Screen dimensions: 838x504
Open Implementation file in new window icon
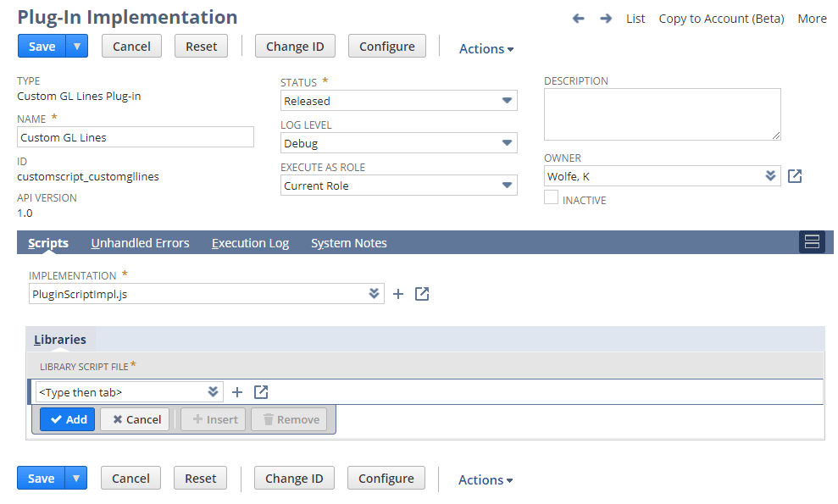pos(422,294)
